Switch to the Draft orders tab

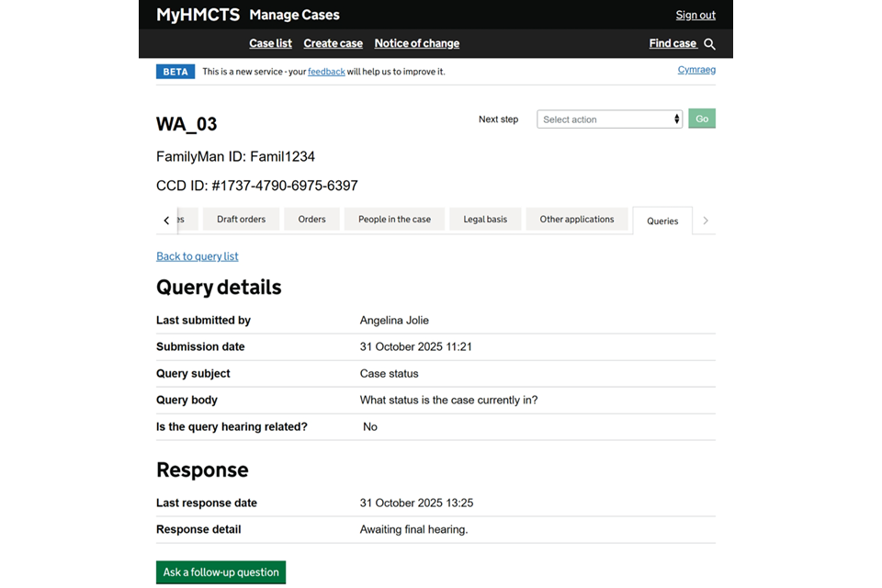pyautogui.click(x=241, y=220)
